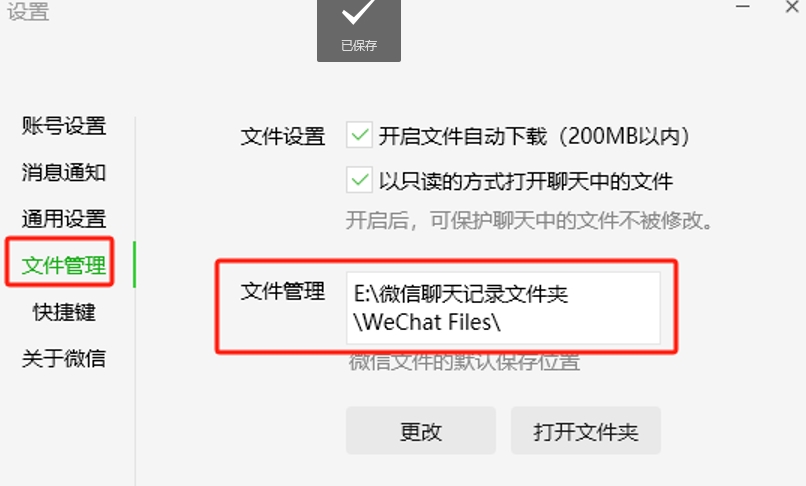This screenshot has height=486, width=806.
Task: Click the 设置 window title text
Action: [28, 11]
